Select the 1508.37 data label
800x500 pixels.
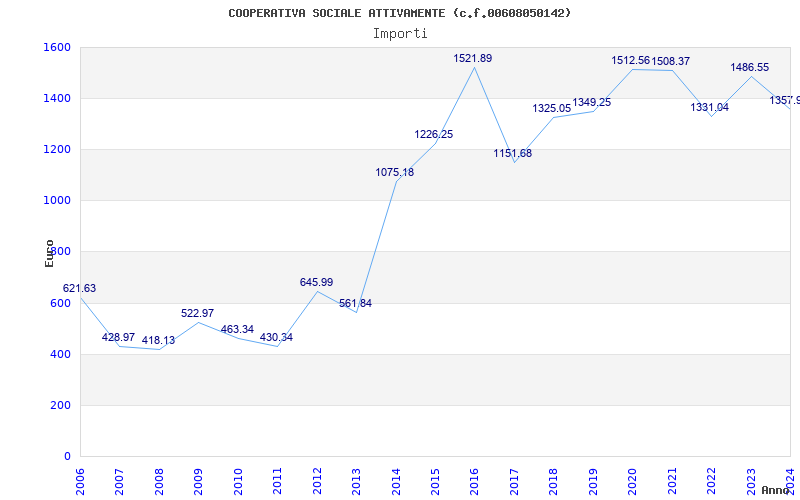671,61
